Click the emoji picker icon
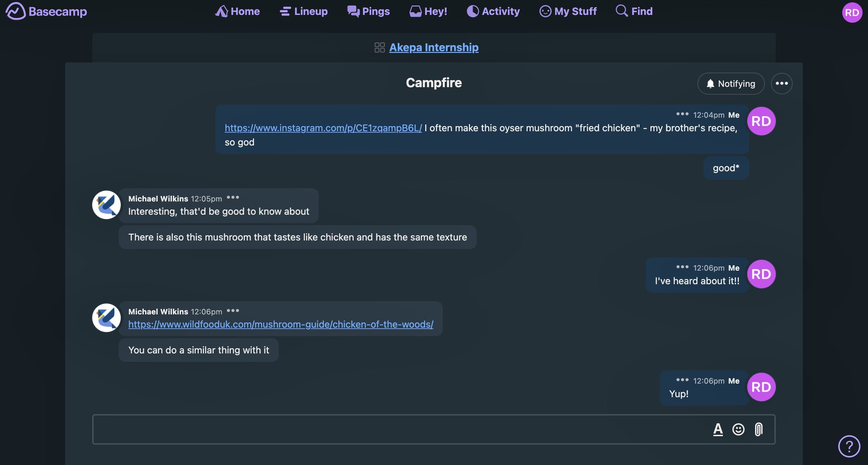Screen dimensions: 868x465 point(738,429)
